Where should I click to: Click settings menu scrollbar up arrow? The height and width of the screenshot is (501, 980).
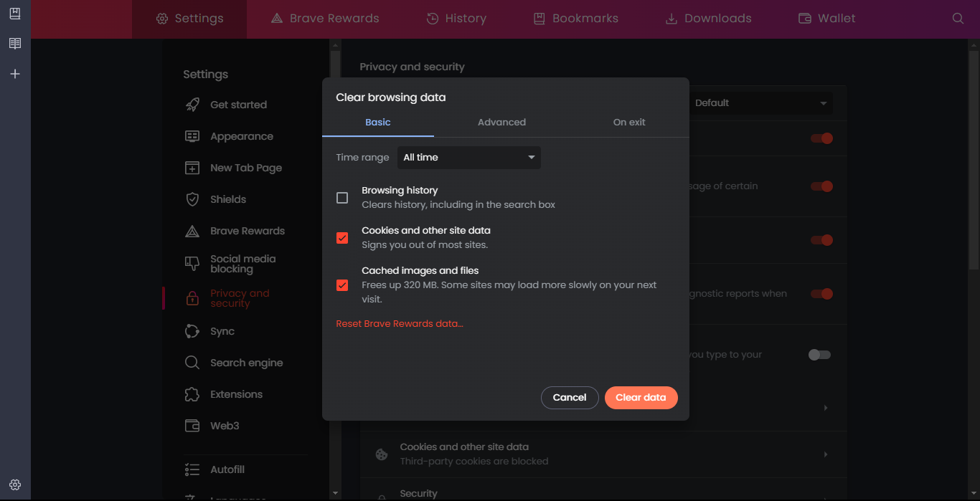click(334, 44)
